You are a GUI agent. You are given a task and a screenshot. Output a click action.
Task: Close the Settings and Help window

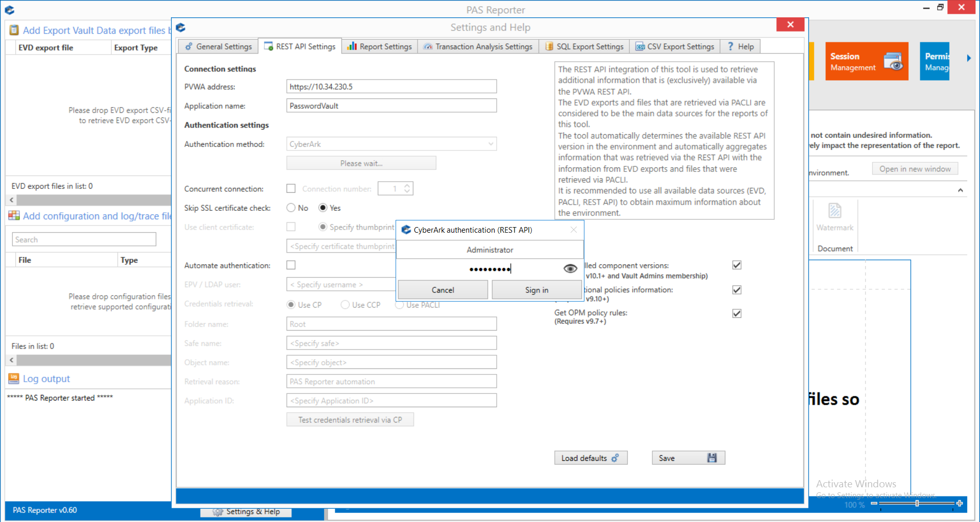pyautogui.click(x=790, y=24)
